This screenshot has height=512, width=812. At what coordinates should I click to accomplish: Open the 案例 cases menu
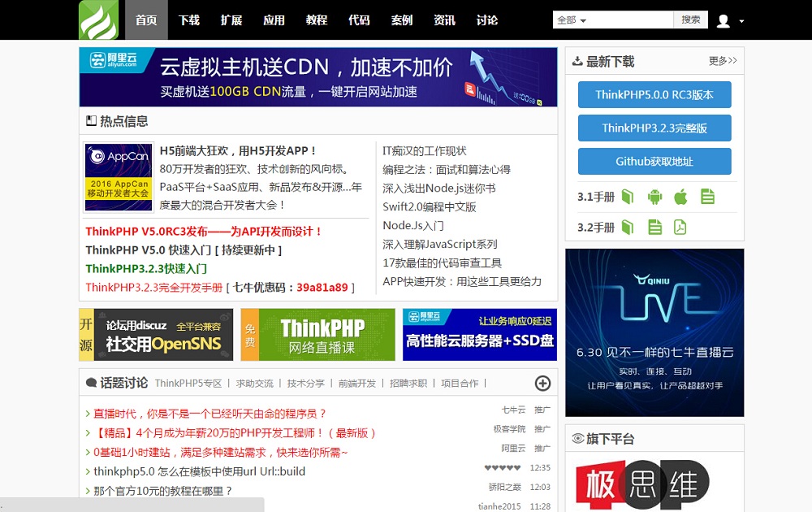(x=402, y=20)
